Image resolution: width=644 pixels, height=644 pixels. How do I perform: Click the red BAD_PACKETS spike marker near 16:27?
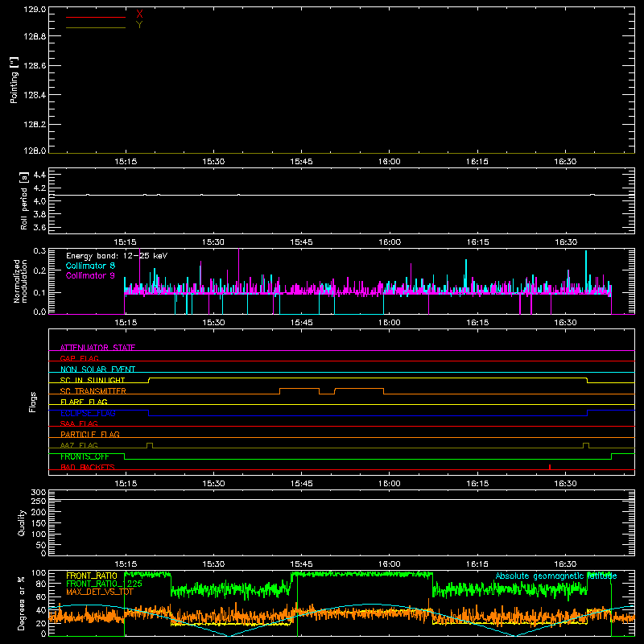(550, 467)
